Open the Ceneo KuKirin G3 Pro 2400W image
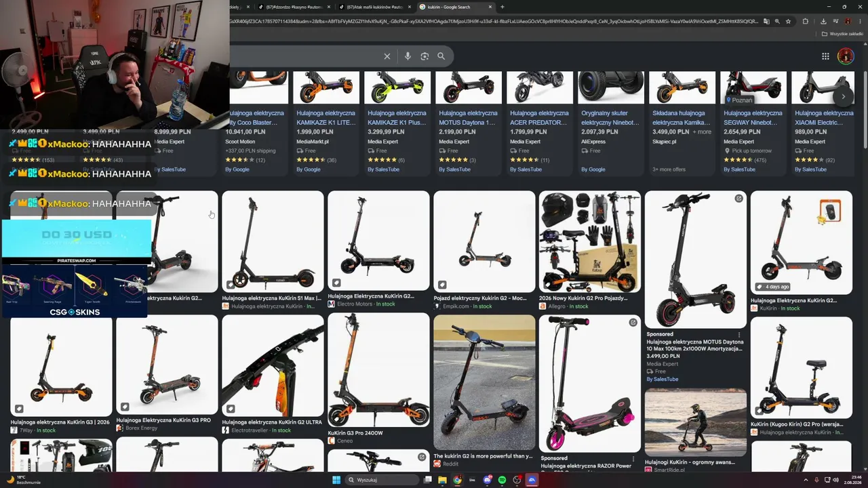This screenshot has width=868, height=488. 378,369
